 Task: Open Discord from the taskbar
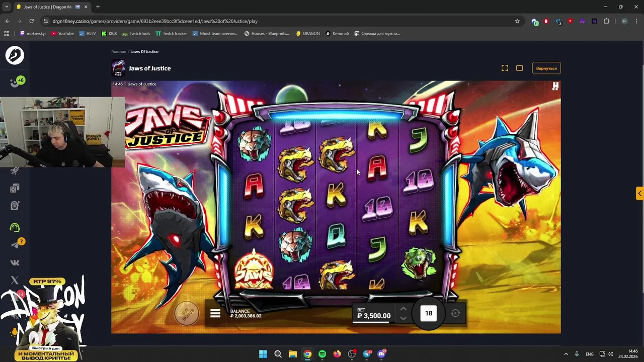(382, 354)
